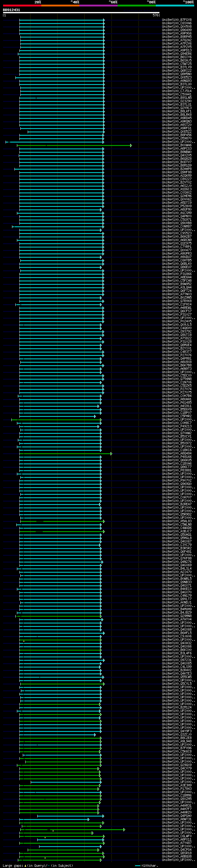This screenshot has width=197, height=868.
Task: Select the hit UniRef100_P31866
Action: [x=177, y=274]
